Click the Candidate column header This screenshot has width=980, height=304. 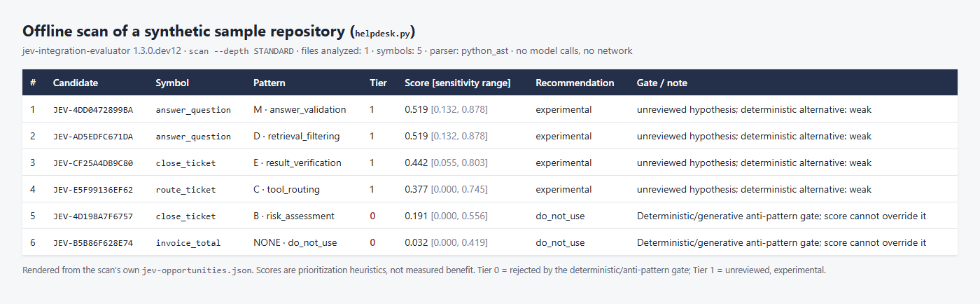tap(76, 83)
